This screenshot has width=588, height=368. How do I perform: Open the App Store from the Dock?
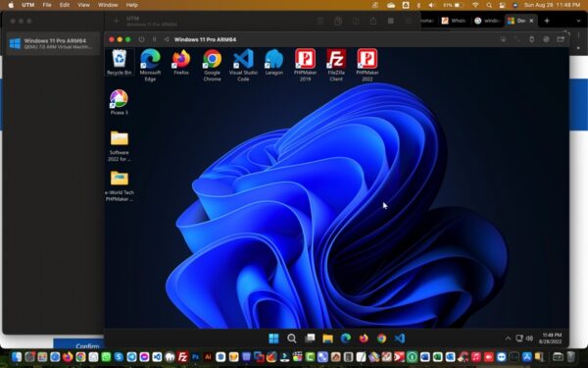(x=527, y=356)
